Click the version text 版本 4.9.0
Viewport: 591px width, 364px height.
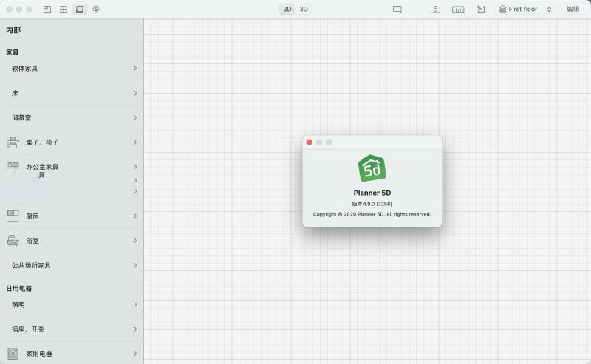(x=372, y=204)
